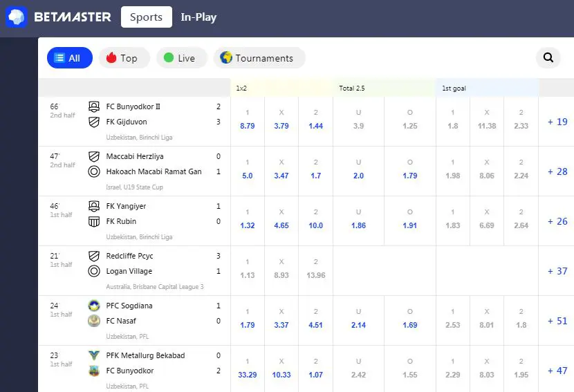This screenshot has height=392, width=574.
Task: Open the PFK Metallurg Bekabad match name
Action: point(145,355)
